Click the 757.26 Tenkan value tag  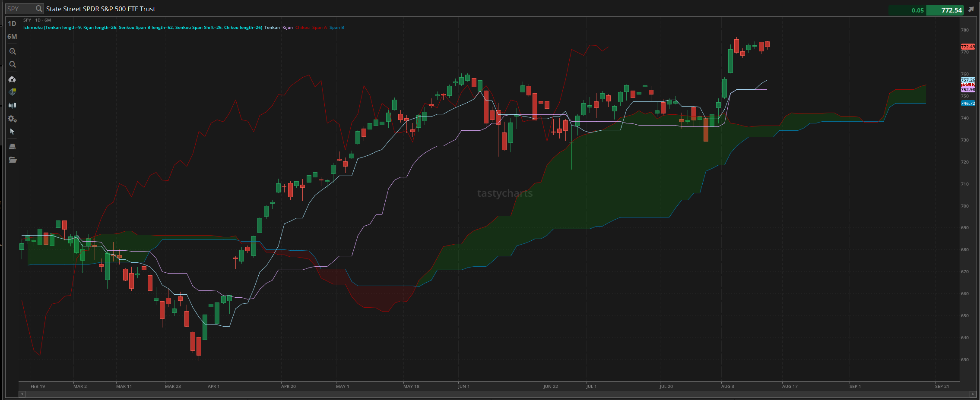pos(968,80)
